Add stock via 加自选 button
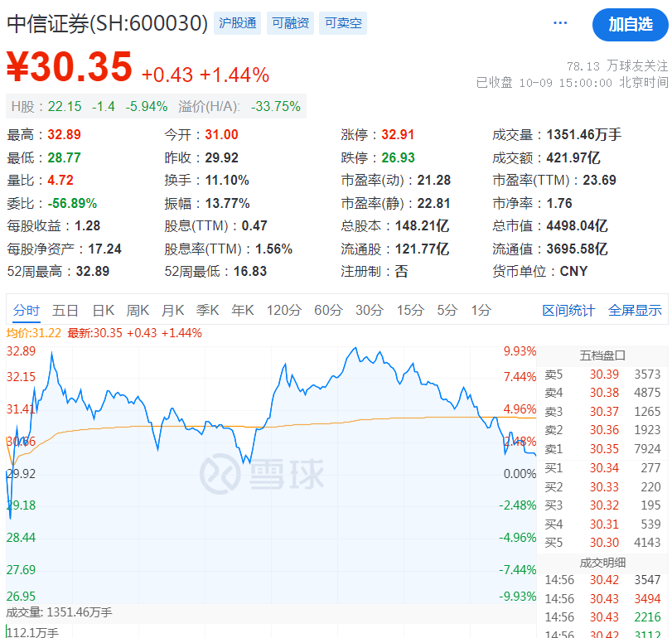Image resolution: width=672 pixels, height=638 pixels. click(x=630, y=24)
